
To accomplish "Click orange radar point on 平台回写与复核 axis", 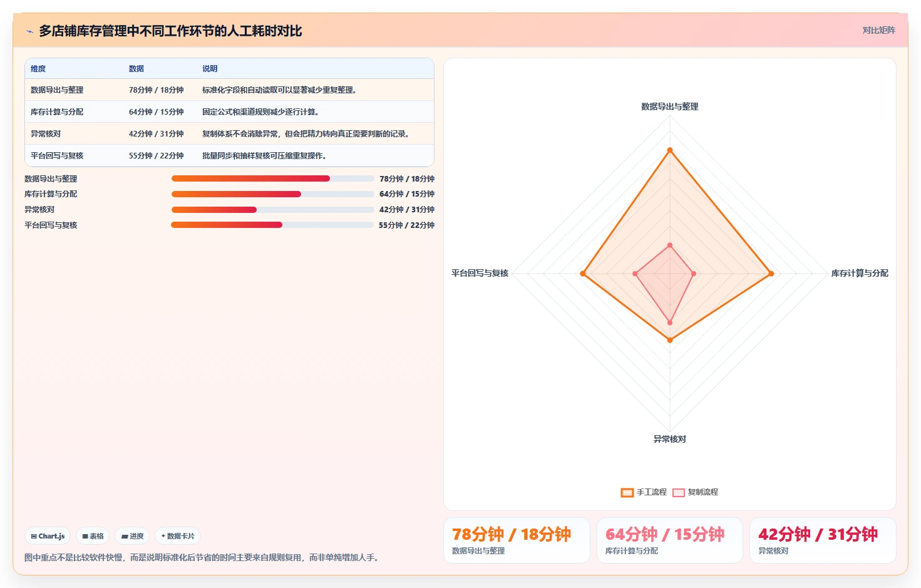I will pyautogui.click(x=583, y=274).
